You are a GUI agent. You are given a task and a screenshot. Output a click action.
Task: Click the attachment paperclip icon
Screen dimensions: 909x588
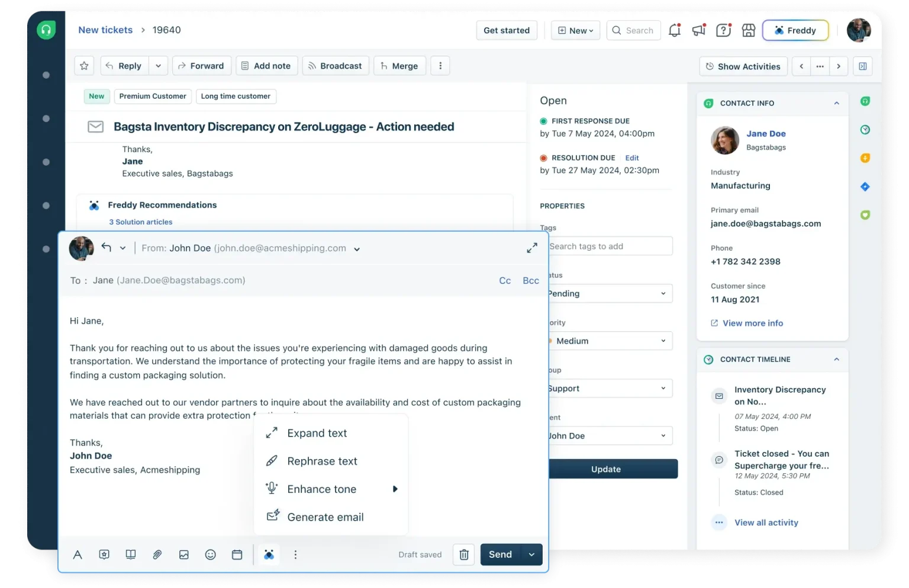(157, 554)
